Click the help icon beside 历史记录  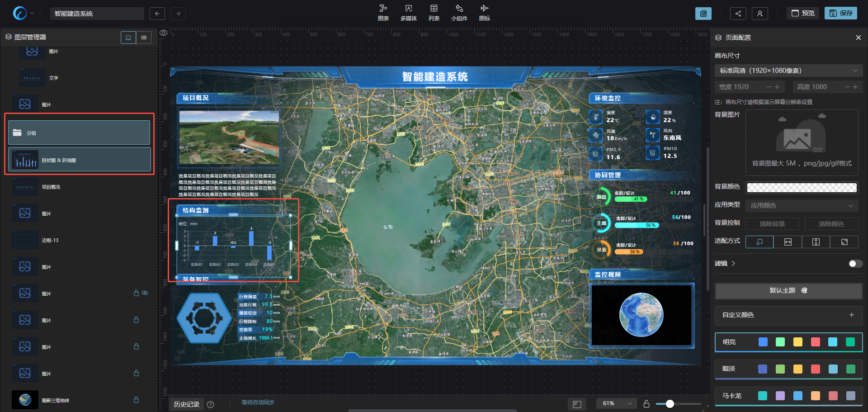coord(210,404)
